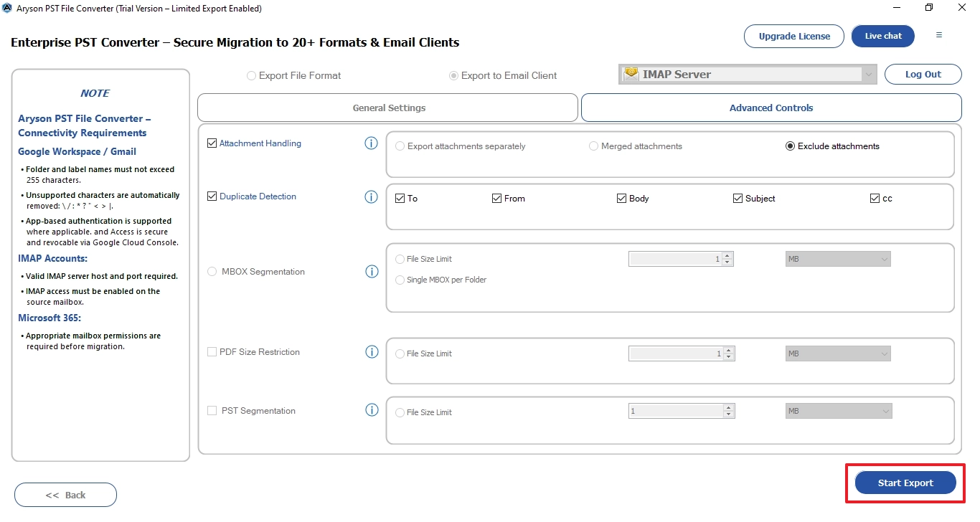This screenshot has height=522, width=980.
Task: Click the PDF Size Restriction info icon
Action: click(x=372, y=351)
